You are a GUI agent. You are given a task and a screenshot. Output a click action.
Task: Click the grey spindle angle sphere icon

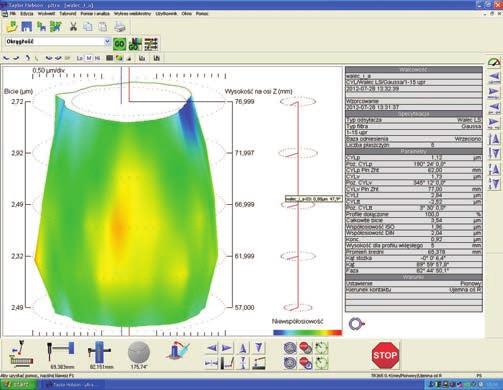pos(139,352)
